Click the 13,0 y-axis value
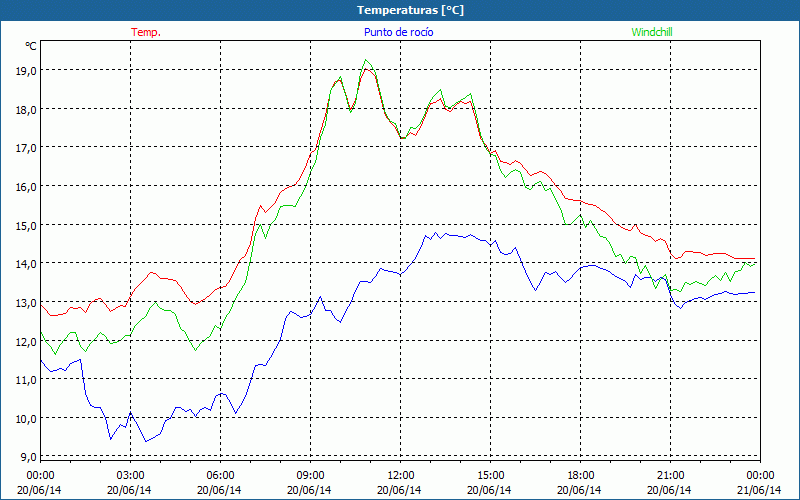 point(26,303)
